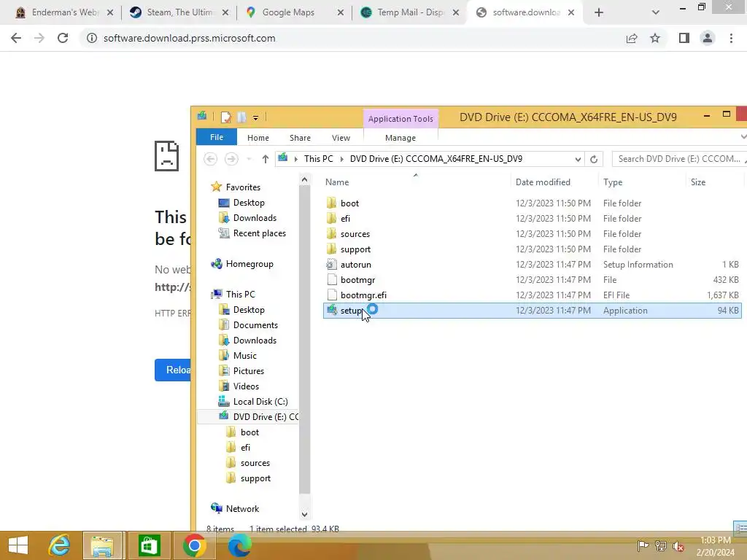747x560 pixels.
Task: Click the Explorer back arrow button
Action: 211,158
